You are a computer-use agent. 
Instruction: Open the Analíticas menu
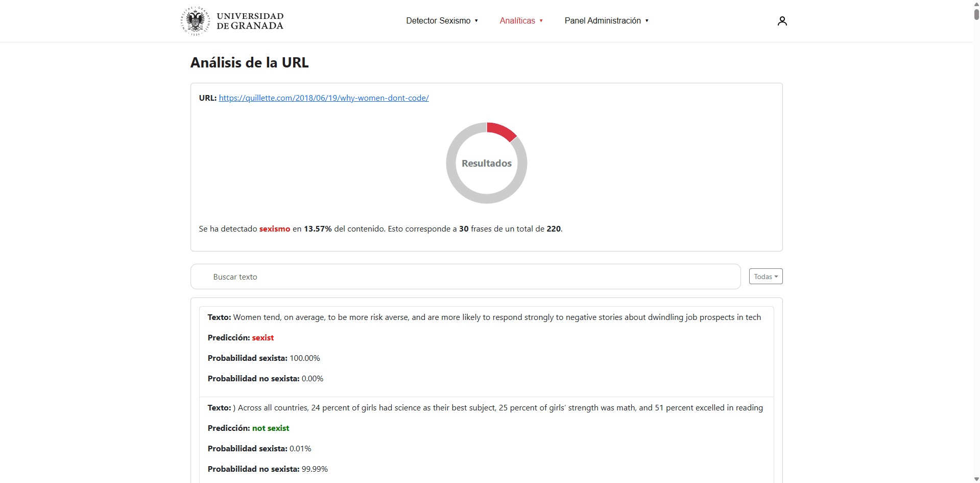point(521,20)
